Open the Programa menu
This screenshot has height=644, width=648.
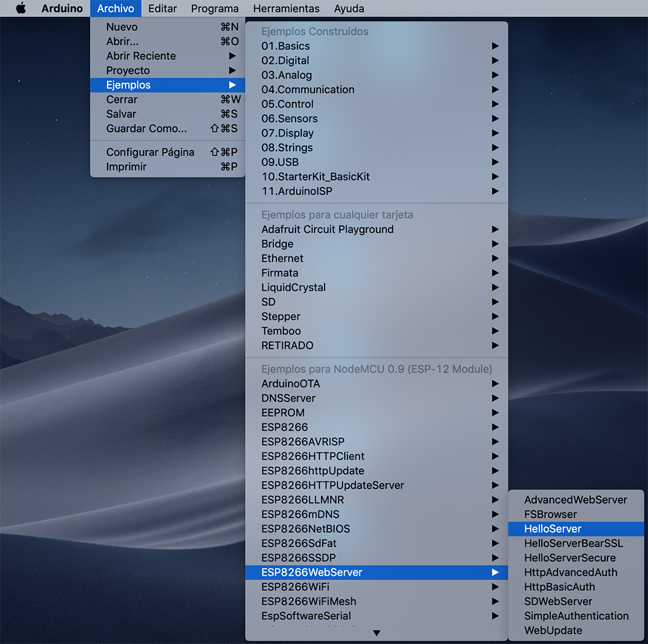pyautogui.click(x=215, y=8)
